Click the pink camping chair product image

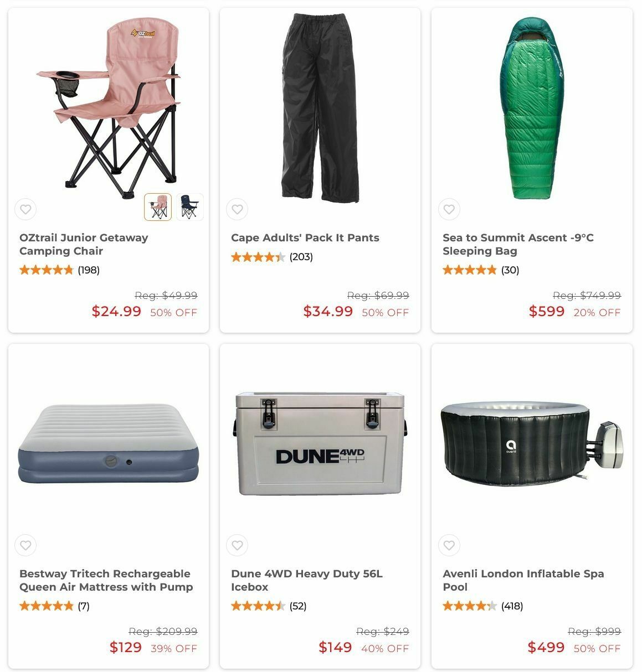click(109, 108)
